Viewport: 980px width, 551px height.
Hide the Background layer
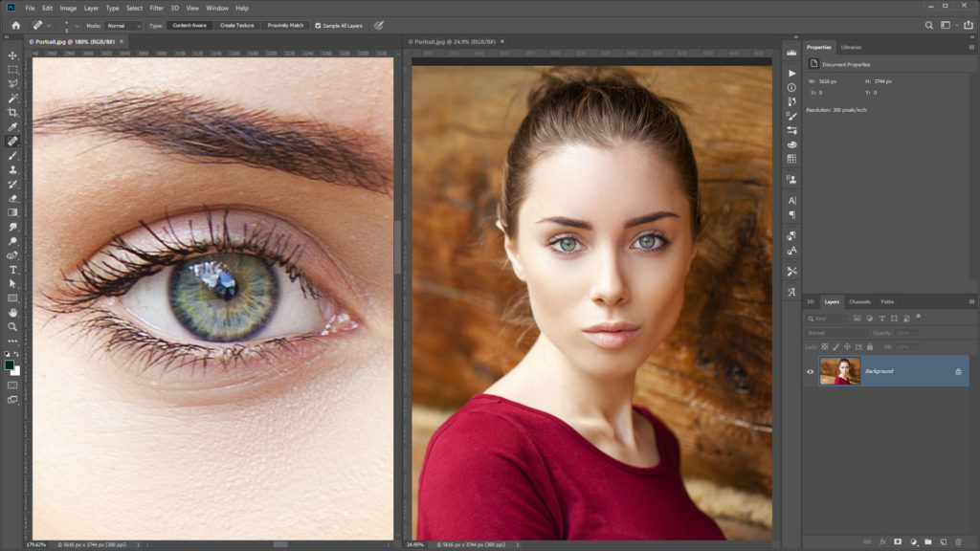click(810, 370)
